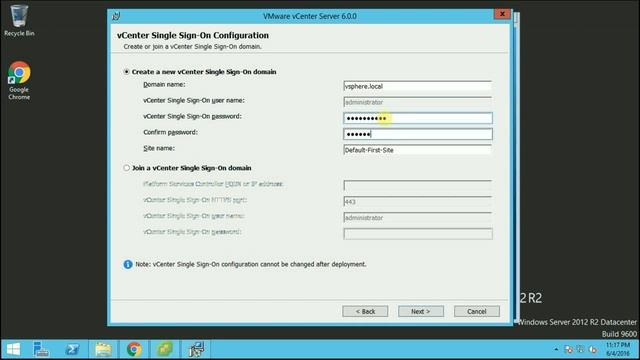Click the Site name field with Default-First-Site
This screenshot has height=360, width=640.
(418, 150)
